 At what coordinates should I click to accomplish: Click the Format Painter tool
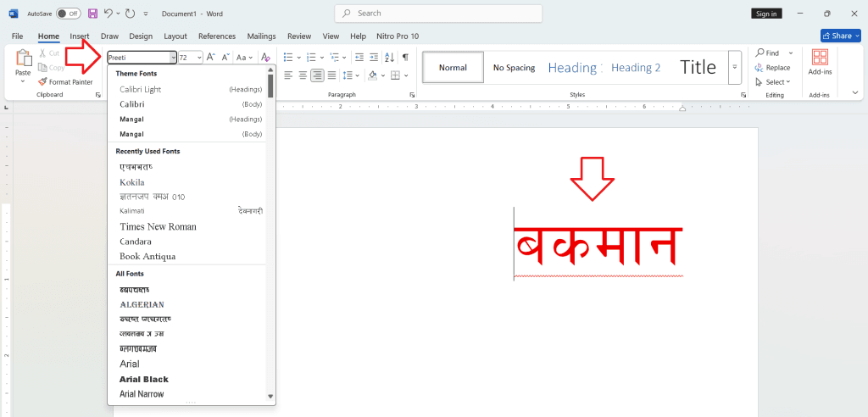65,82
